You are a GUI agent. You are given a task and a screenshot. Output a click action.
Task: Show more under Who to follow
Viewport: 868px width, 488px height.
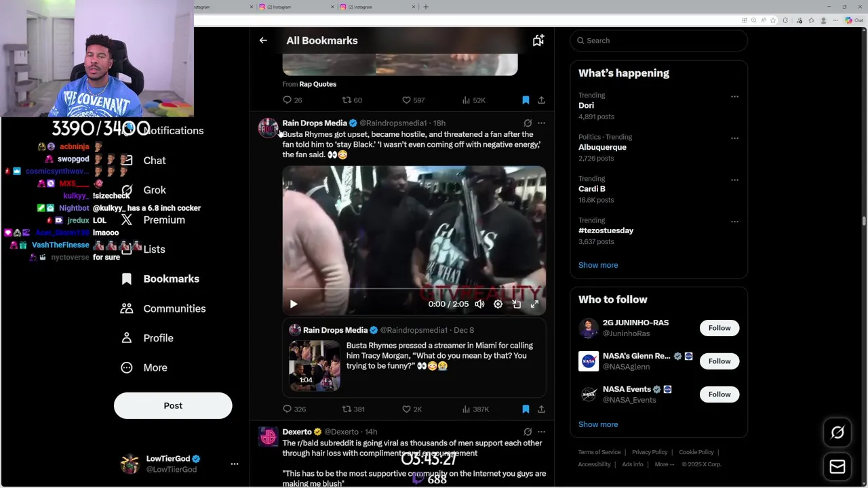click(x=598, y=424)
